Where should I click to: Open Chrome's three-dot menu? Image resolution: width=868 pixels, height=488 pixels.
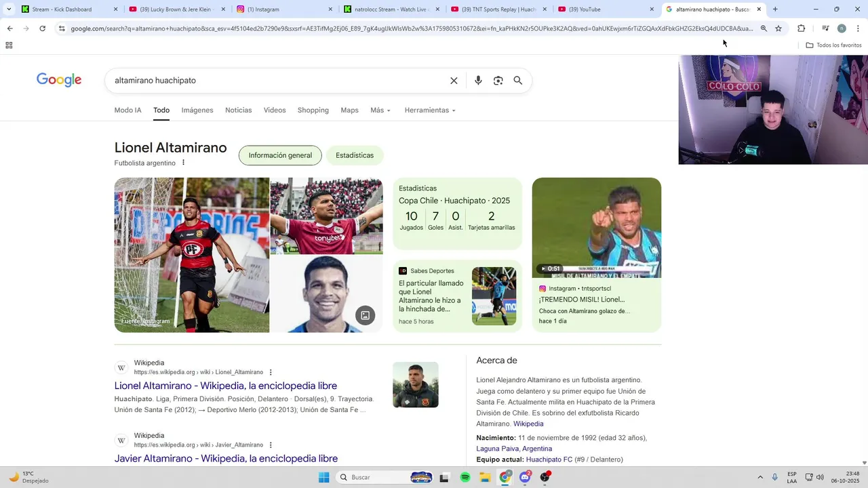point(858,28)
